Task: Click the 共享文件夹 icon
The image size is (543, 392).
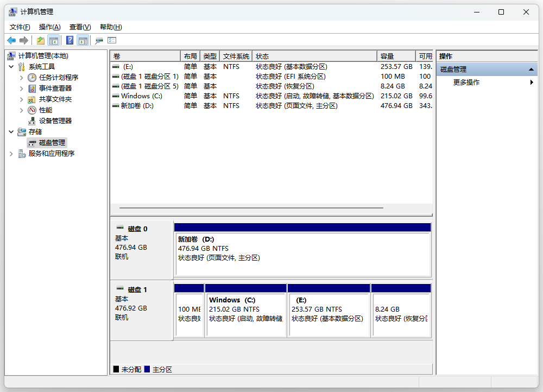Action: (32, 99)
